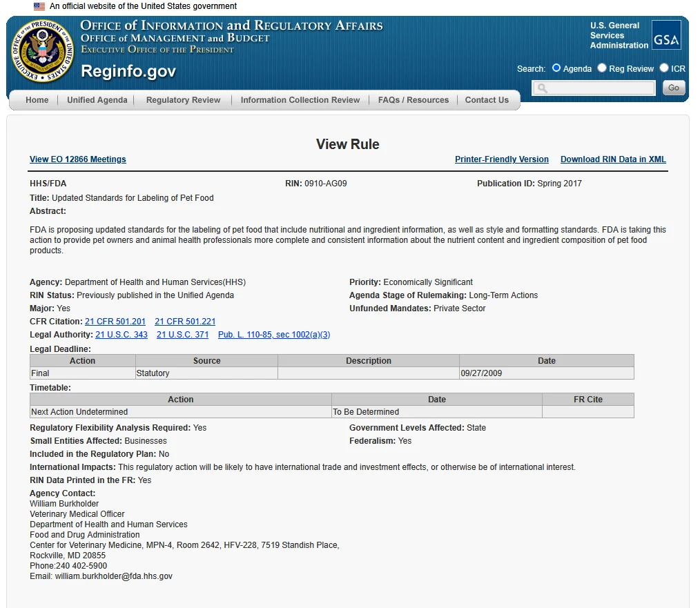This screenshot has height=608, width=700.
Task: Click the US flag icon
Action: [39, 6]
